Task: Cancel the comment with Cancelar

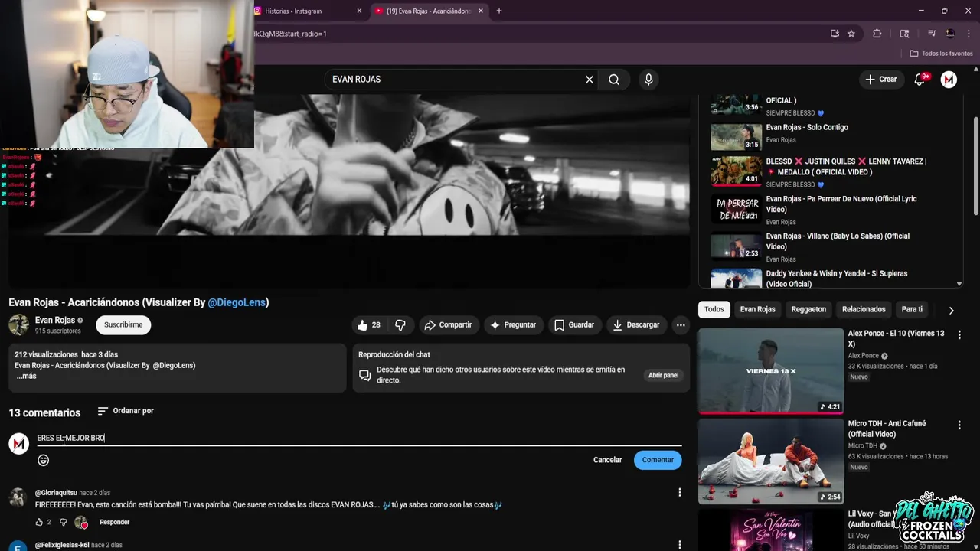Action: [607, 460]
